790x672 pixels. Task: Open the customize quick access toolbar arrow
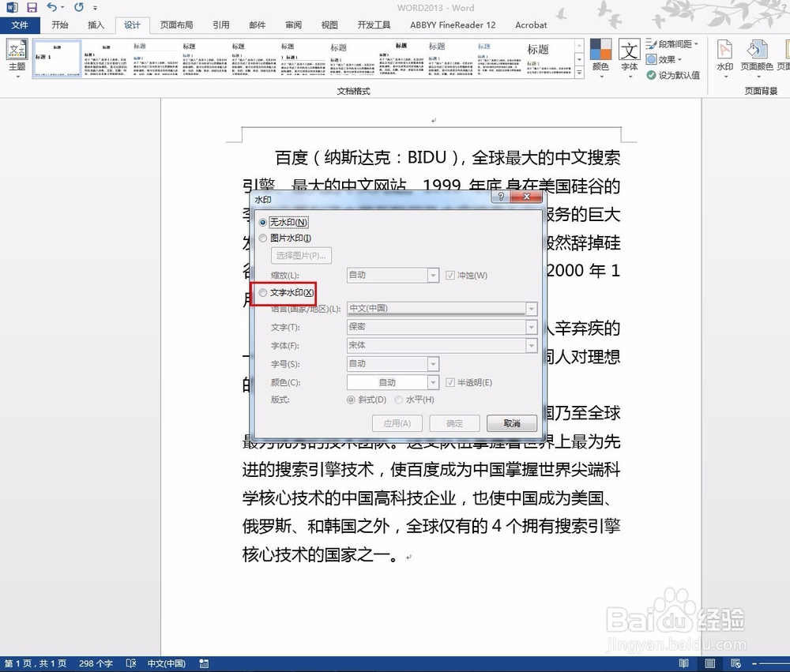(96, 8)
